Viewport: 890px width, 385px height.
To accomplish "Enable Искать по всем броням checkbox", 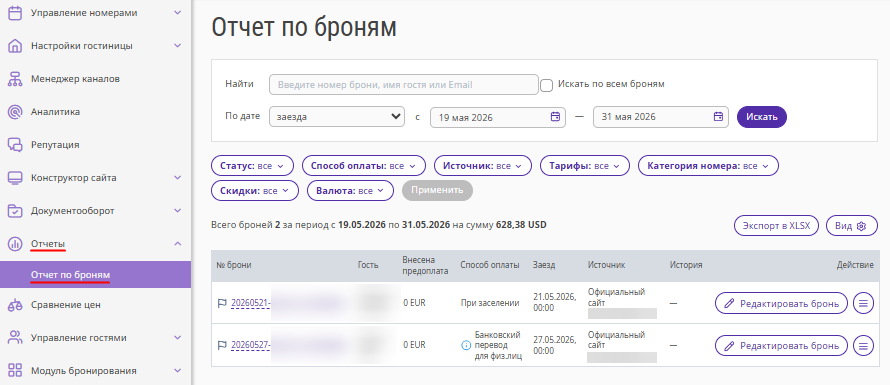I will coord(546,85).
